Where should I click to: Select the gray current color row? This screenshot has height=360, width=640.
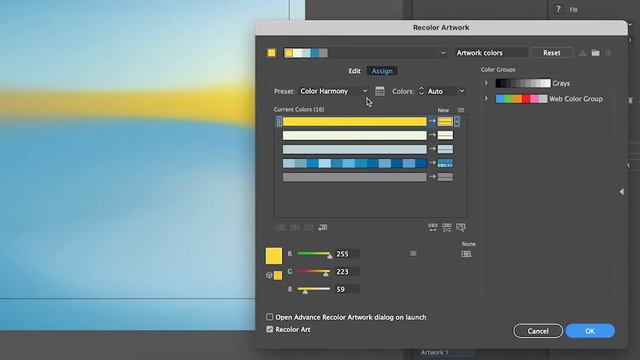click(355, 177)
